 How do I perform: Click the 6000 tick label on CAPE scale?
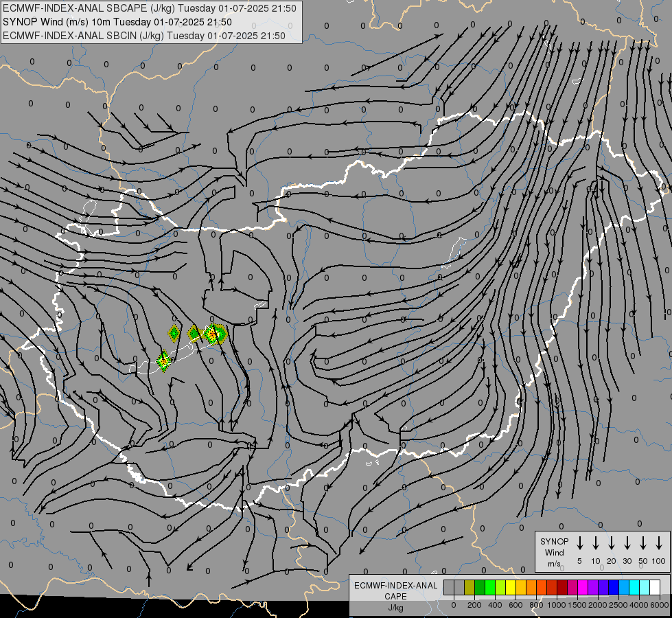coord(660,605)
